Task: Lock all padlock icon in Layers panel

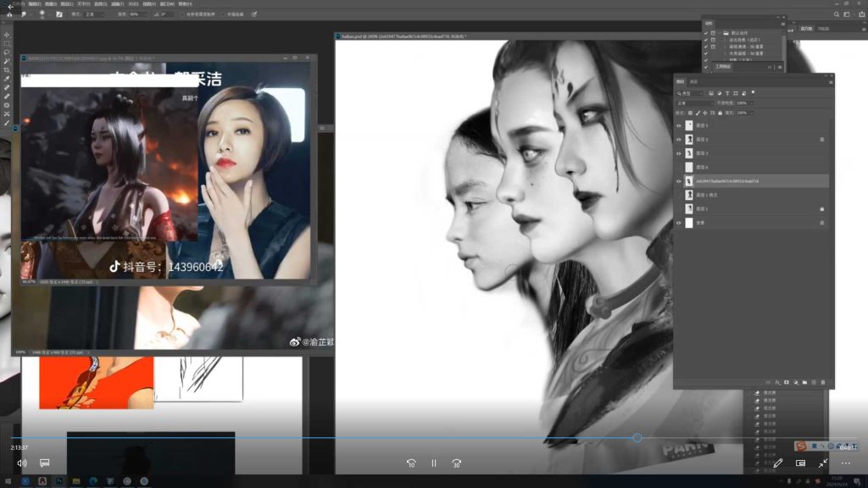Action: [720, 113]
